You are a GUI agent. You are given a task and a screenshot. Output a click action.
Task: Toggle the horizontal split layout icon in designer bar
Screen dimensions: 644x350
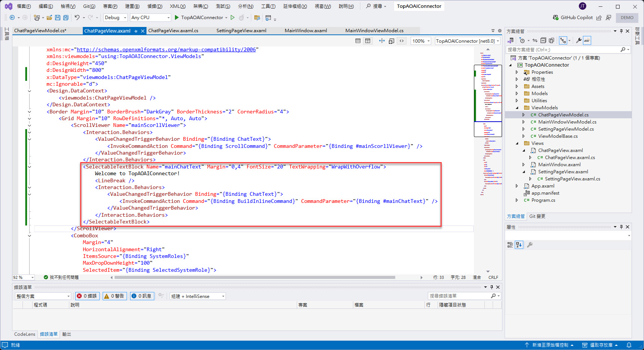358,41
